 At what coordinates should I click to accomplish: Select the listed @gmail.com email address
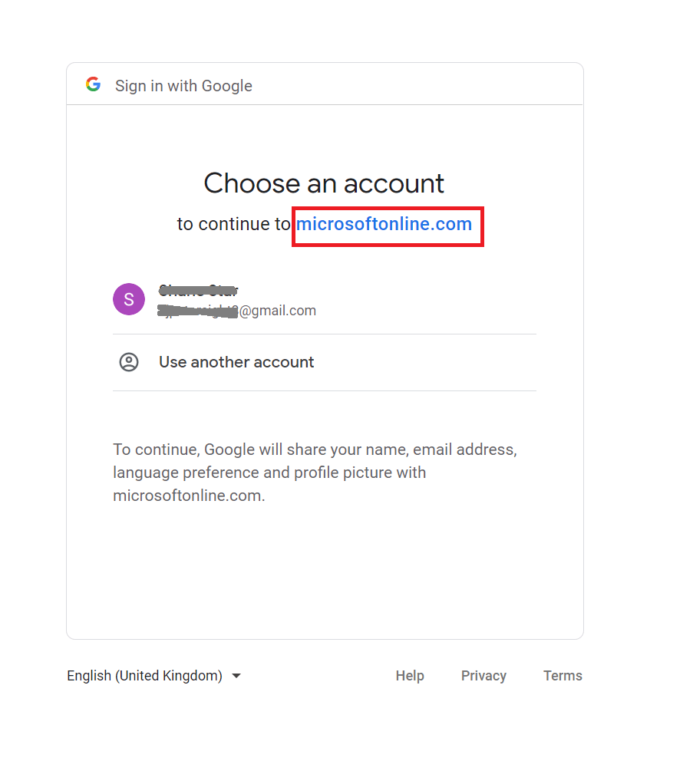coord(236,311)
